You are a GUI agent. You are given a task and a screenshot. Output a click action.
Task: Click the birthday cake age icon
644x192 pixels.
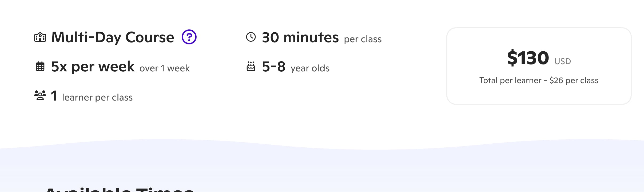[251, 66]
